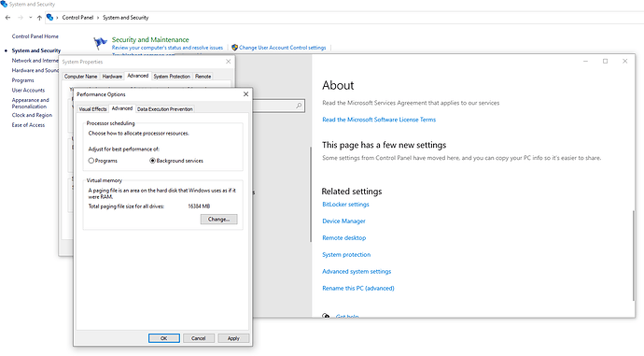The height and width of the screenshot is (356, 644).
Task: Open BitLocker settings link
Action: click(x=345, y=205)
